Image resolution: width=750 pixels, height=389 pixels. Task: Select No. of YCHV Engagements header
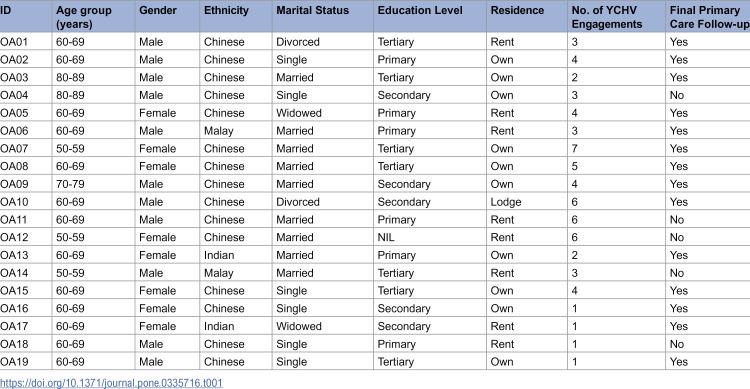617,17
